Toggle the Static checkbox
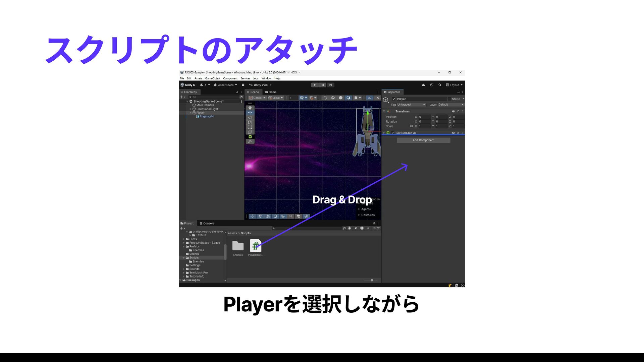644x362 pixels. 450,99
